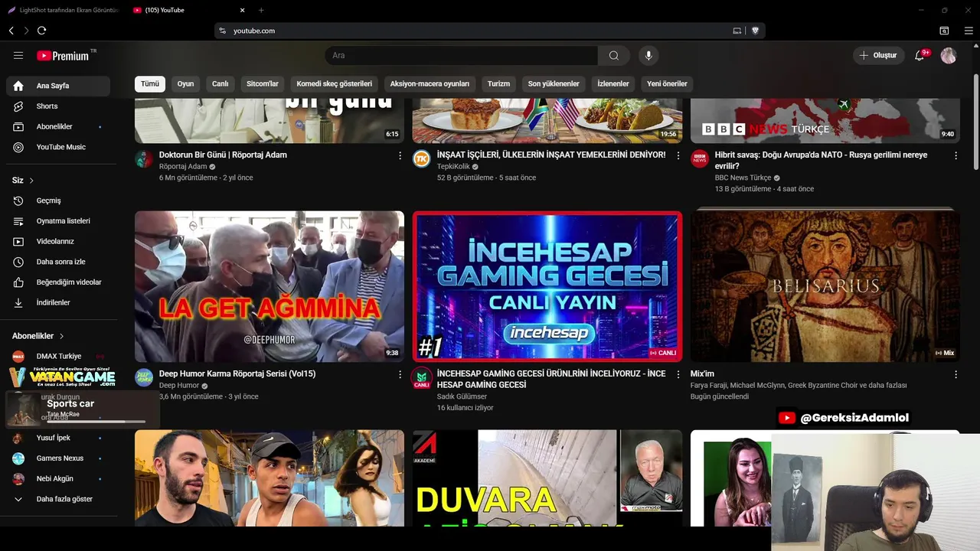Open the La Get Ağmmina video thumbnail
The height and width of the screenshot is (551, 980).
tap(269, 286)
